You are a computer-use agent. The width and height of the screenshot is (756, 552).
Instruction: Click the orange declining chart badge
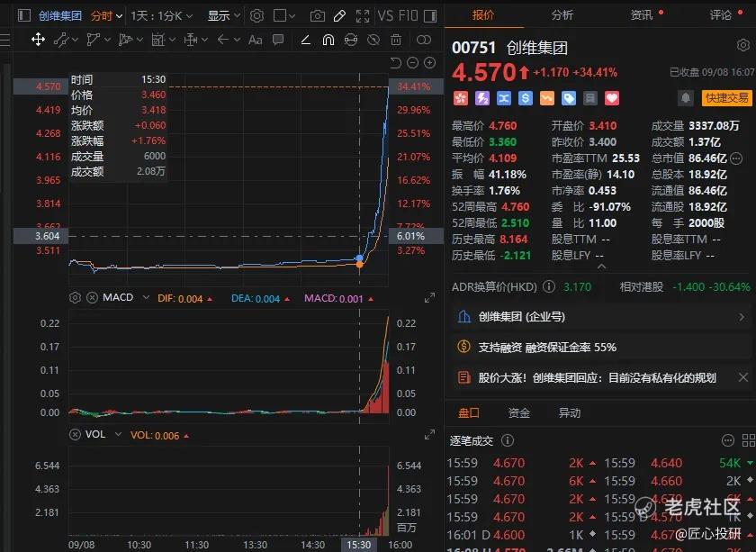(547, 98)
